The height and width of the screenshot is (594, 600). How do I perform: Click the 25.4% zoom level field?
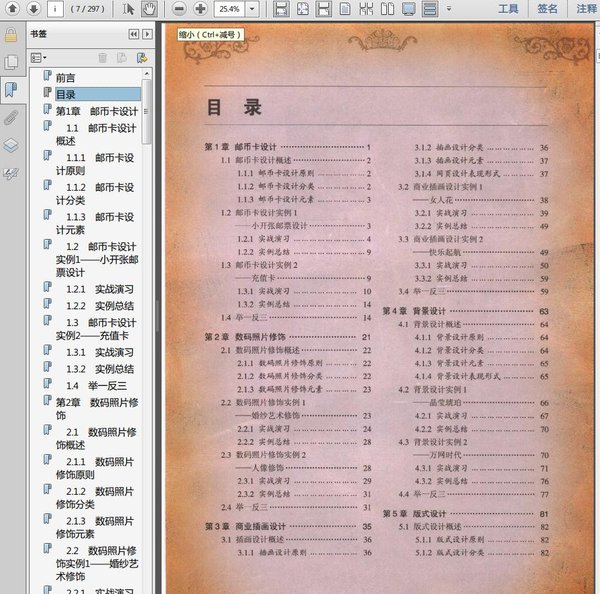[x=229, y=9]
